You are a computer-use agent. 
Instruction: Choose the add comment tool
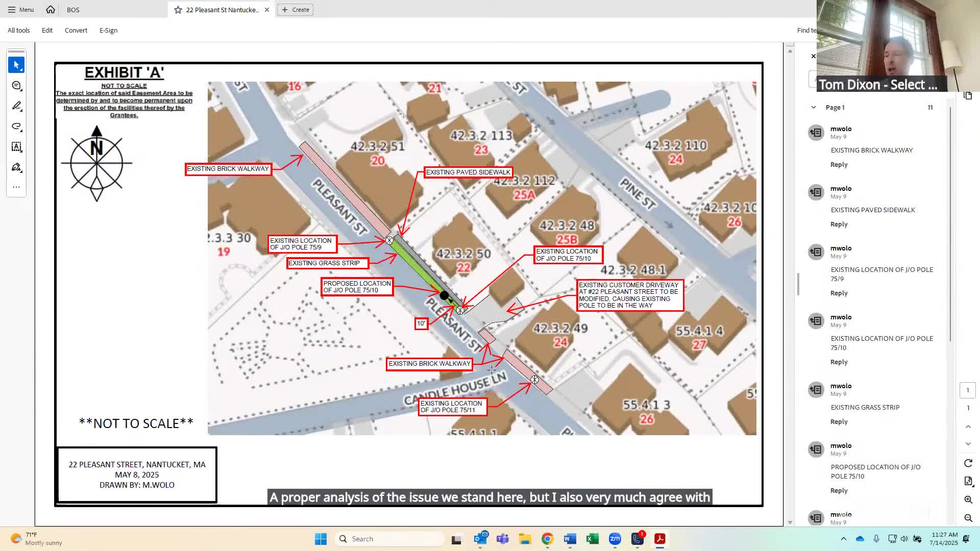pos(16,86)
